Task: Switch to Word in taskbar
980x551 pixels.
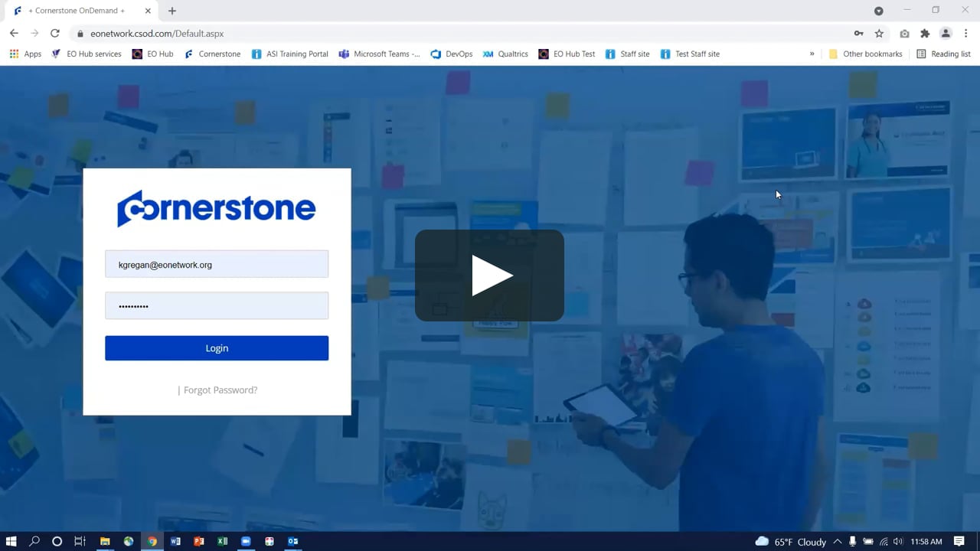Action: click(x=175, y=542)
